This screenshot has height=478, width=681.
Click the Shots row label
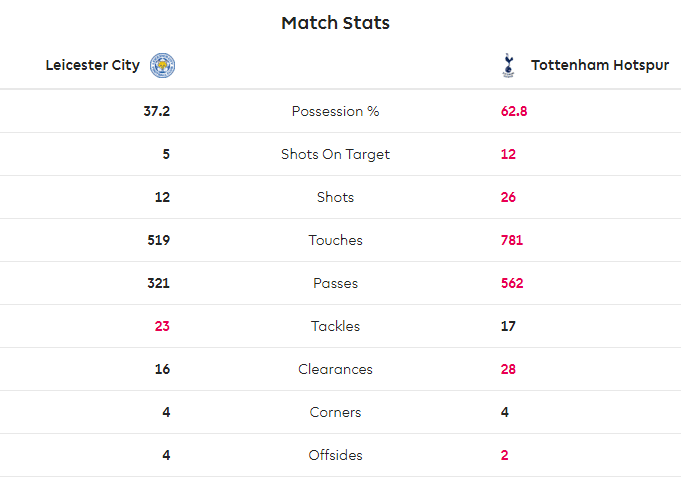pyautogui.click(x=335, y=197)
